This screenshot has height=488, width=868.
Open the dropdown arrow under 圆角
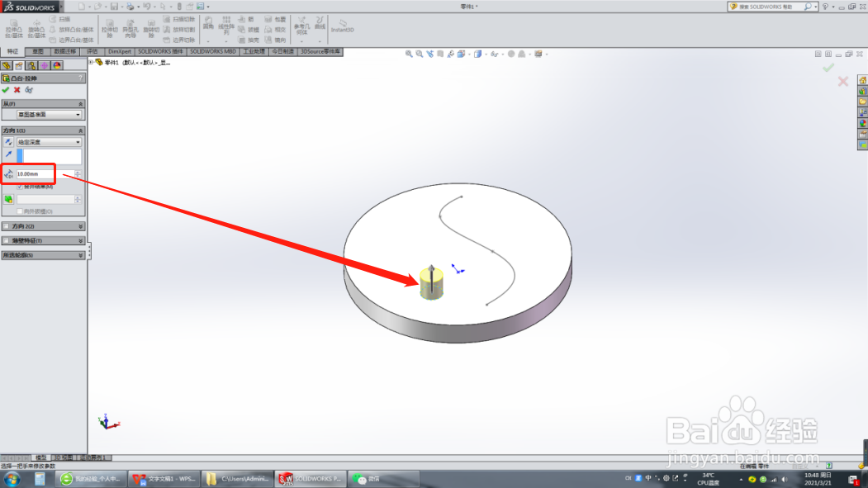(x=208, y=41)
